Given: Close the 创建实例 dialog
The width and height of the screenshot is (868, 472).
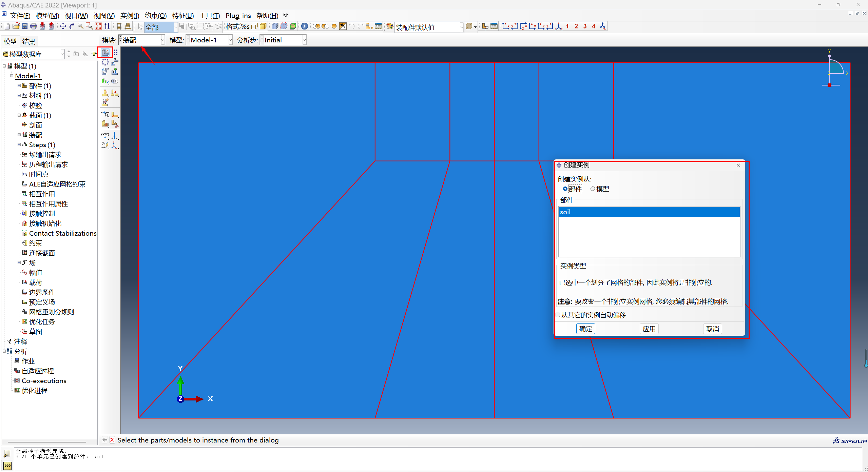Looking at the screenshot, I should pyautogui.click(x=738, y=165).
